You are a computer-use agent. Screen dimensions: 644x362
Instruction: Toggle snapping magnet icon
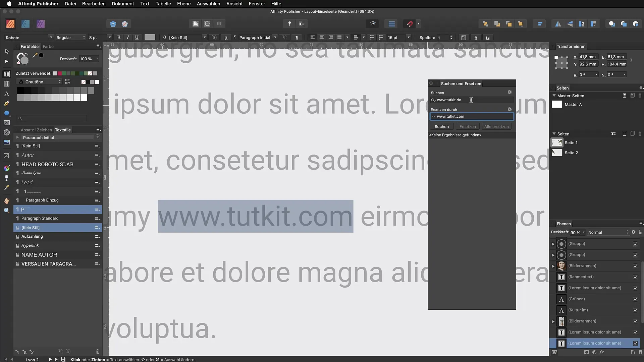(410, 24)
